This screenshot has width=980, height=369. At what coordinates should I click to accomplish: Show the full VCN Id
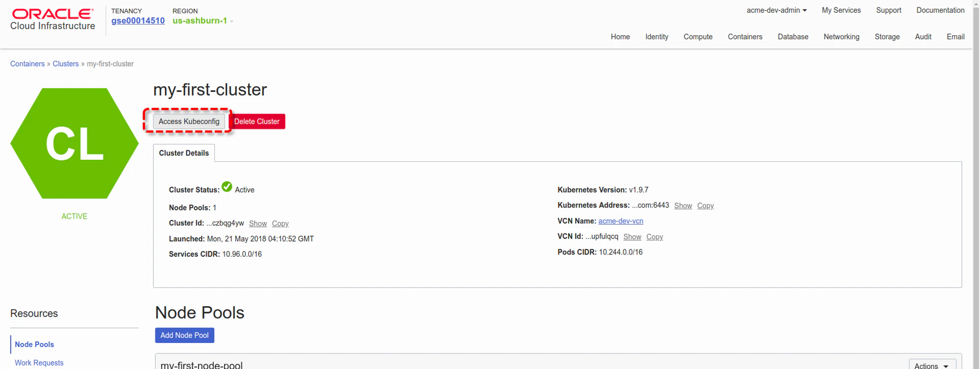click(632, 237)
